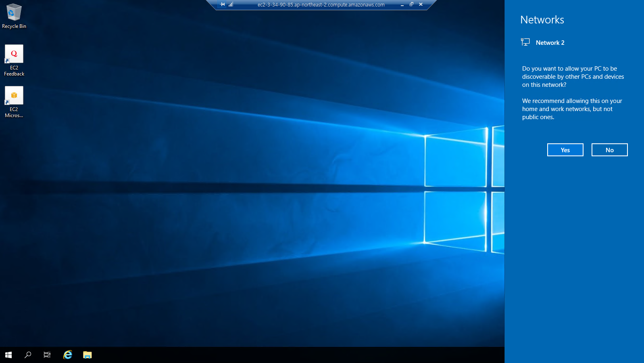Click the "Network 2" label
Viewport: 644px width, 363px height.
550,43
